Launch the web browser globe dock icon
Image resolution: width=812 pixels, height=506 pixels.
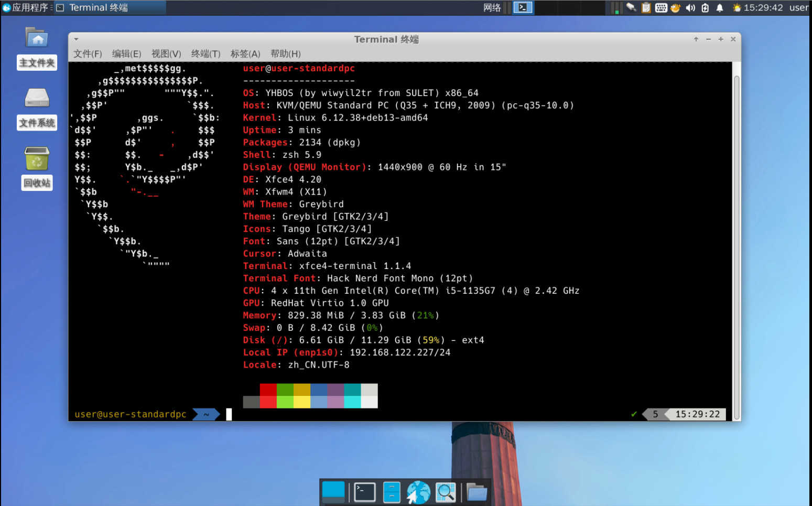418,492
